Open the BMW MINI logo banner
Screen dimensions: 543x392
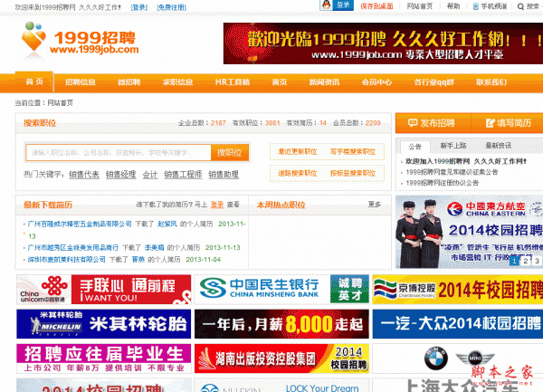pos(458,359)
